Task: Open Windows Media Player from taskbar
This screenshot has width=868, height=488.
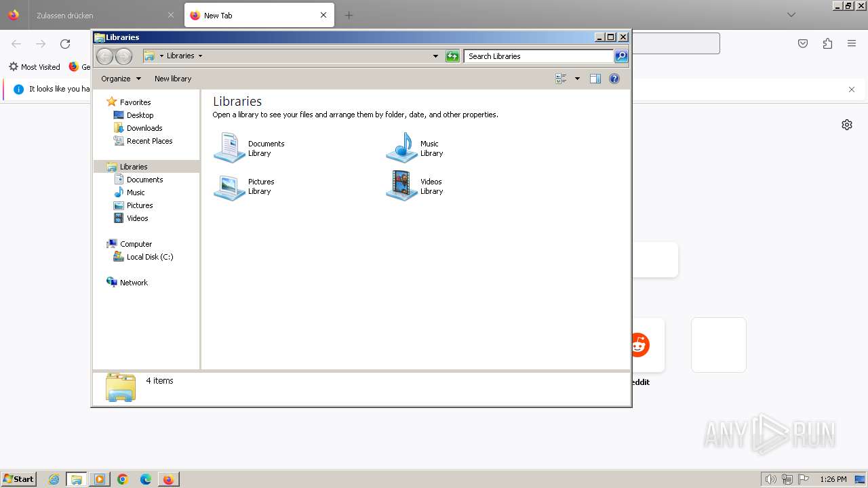Action: pyautogui.click(x=100, y=479)
